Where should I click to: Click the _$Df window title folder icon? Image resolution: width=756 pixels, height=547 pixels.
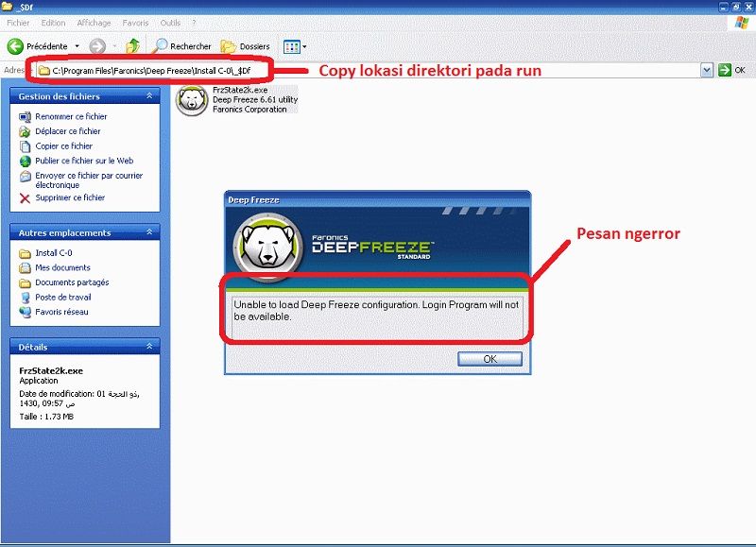[x=8, y=6]
